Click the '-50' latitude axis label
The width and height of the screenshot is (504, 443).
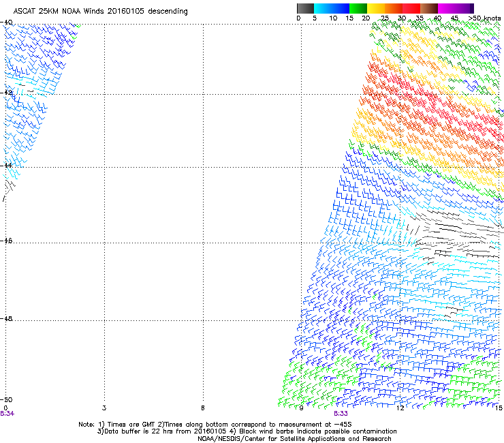[6, 399]
